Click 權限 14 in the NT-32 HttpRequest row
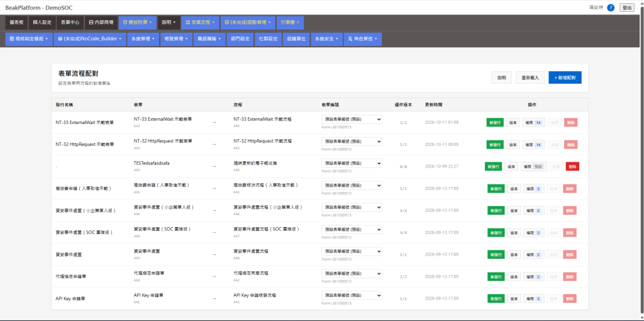The height and width of the screenshot is (321, 644). (x=533, y=144)
